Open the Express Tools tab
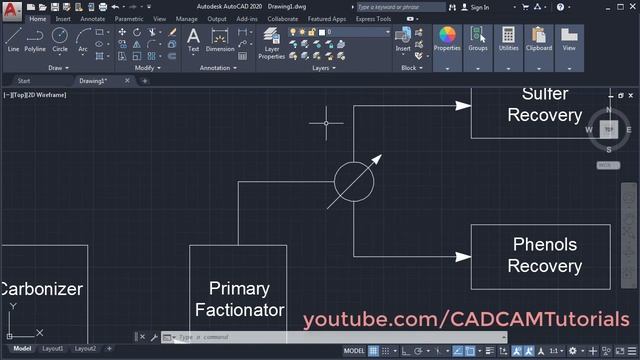 coord(373,19)
